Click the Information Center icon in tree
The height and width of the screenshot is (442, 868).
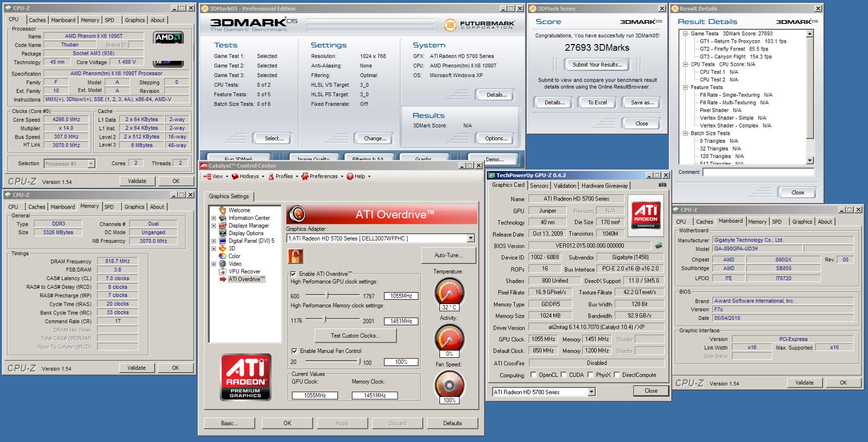(222, 218)
